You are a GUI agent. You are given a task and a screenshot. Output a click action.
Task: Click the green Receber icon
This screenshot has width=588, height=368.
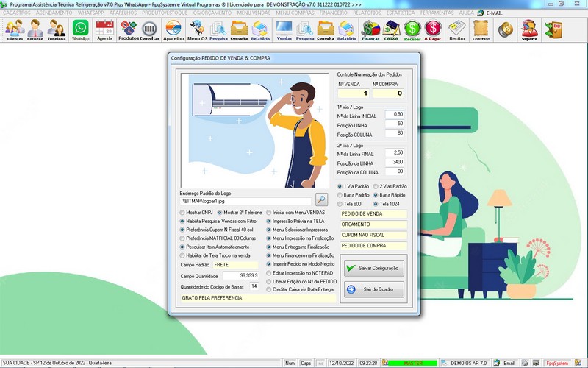[x=412, y=30]
